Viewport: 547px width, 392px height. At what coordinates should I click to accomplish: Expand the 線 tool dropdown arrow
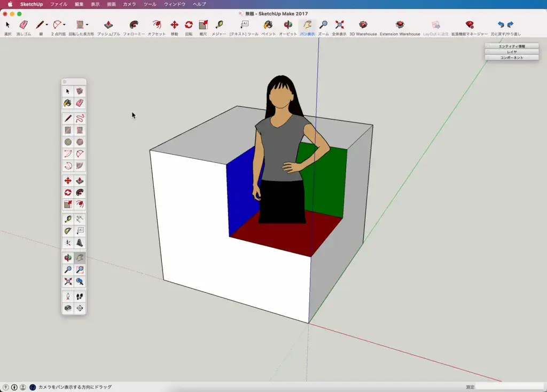(x=47, y=25)
